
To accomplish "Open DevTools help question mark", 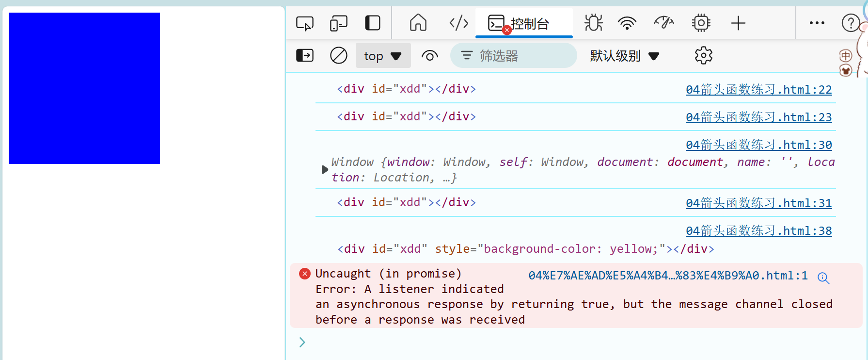I will [x=851, y=23].
